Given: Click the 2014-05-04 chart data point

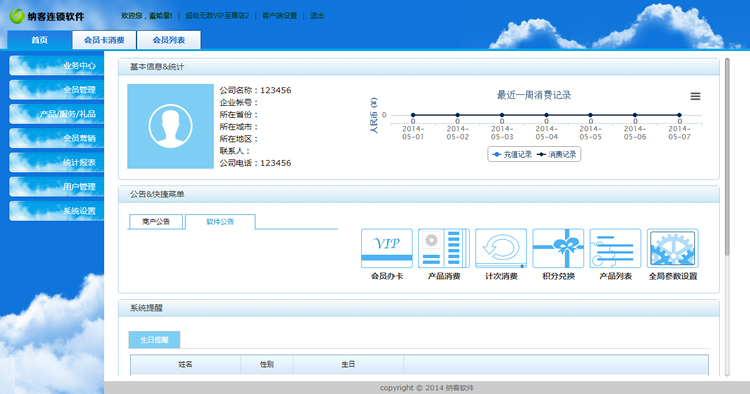Looking at the screenshot, I should (x=546, y=115).
